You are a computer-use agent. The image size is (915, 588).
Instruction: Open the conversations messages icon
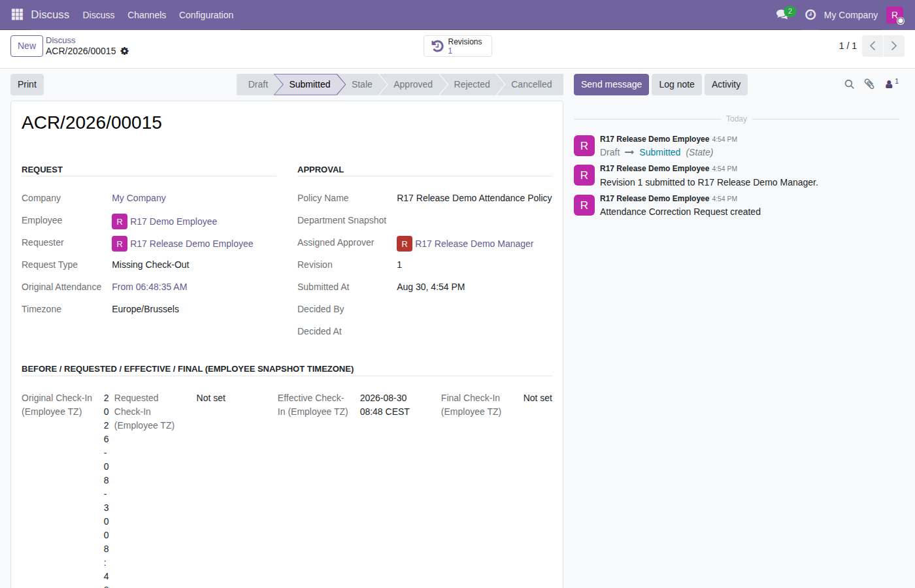coord(782,14)
